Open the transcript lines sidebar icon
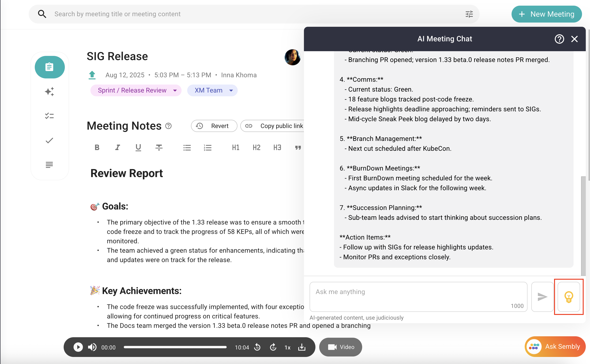This screenshot has height=364, width=590. coord(49,165)
